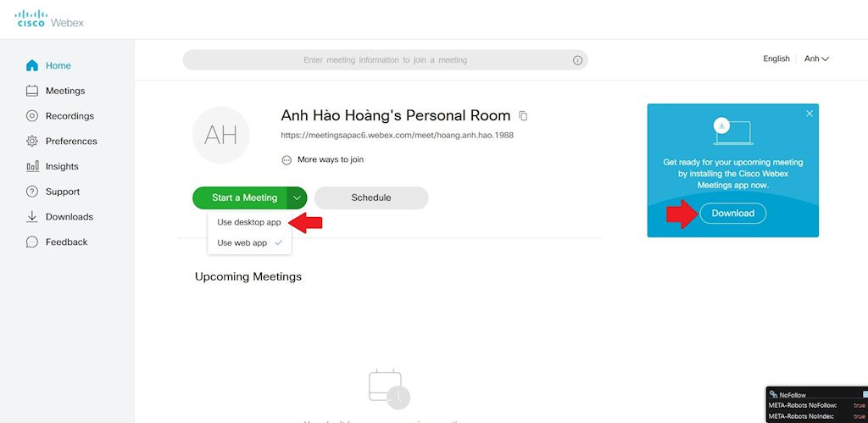Click the Personal Room URL text
Viewport: 868px width, 423px height.
tap(397, 135)
